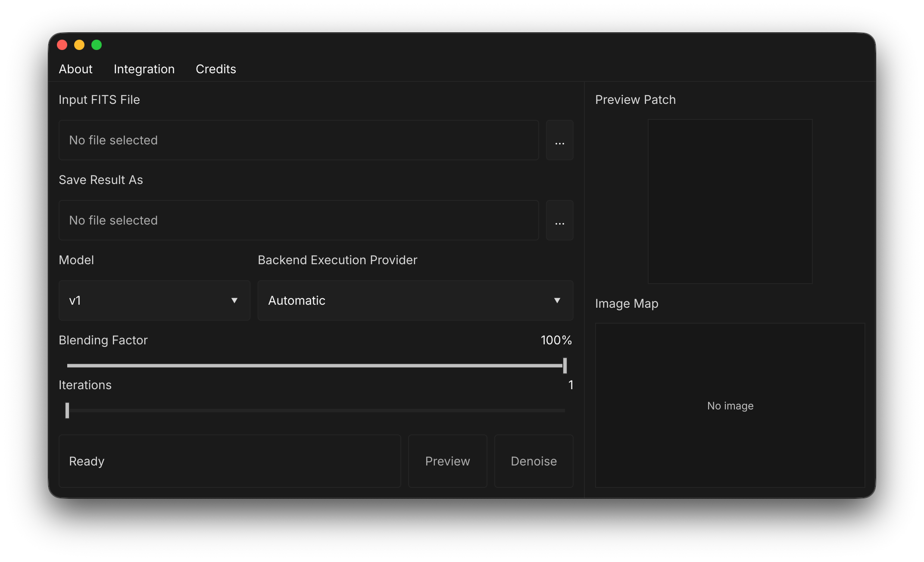
Task: Open the About menu
Action: pyautogui.click(x=75, y=69)
